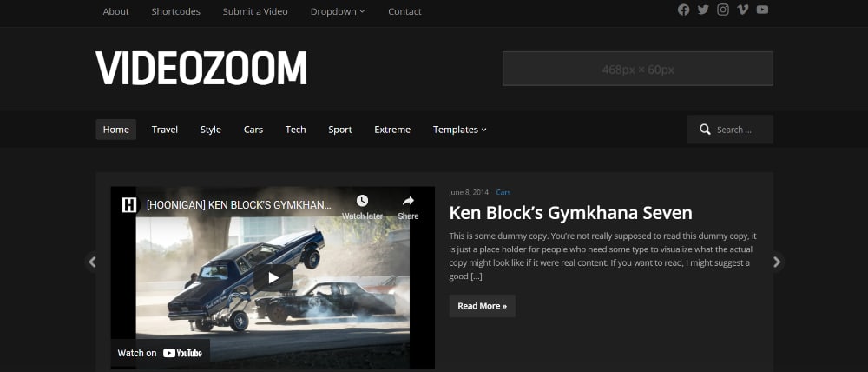Play the Ken Block video

coord(273,278)
